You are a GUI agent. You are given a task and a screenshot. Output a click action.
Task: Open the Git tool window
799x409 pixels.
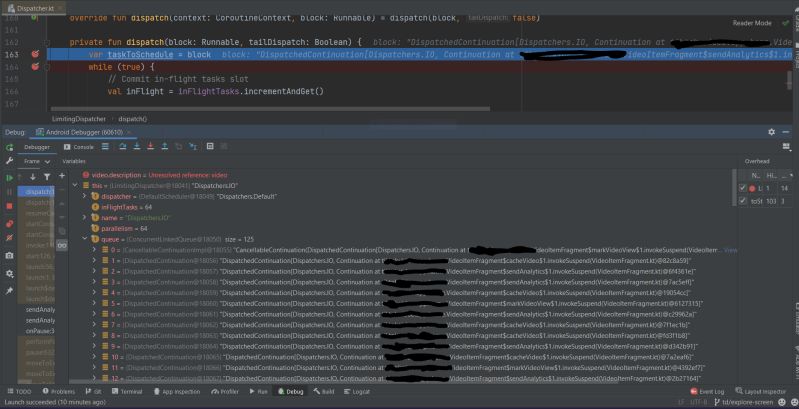93,392
